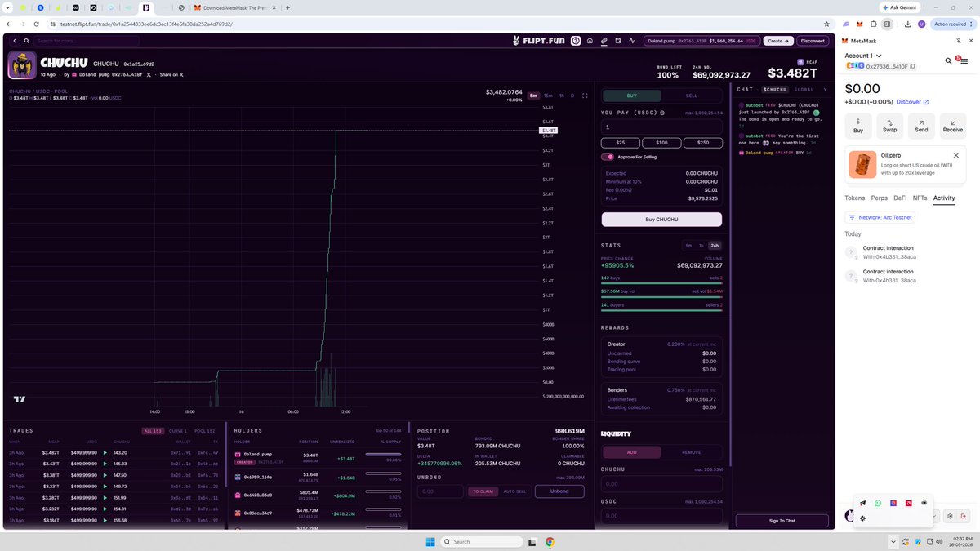Click the Unbond button

pos(559,491)
